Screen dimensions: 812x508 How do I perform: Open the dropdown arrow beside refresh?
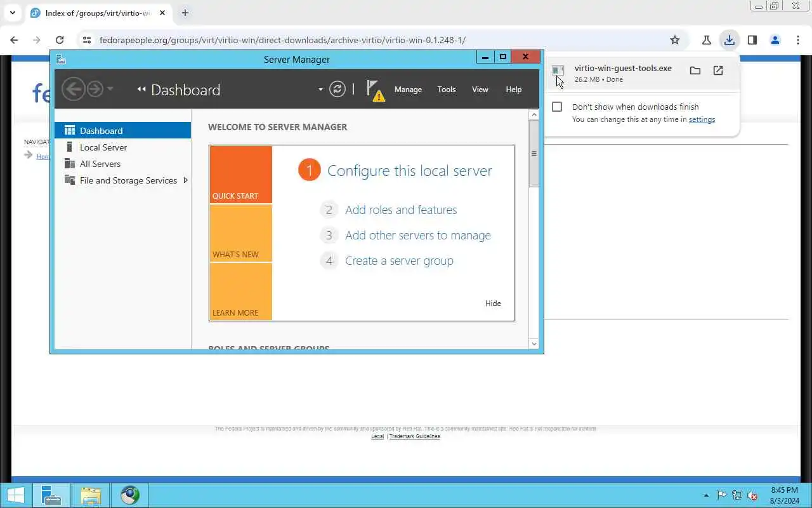coord(320,90)
